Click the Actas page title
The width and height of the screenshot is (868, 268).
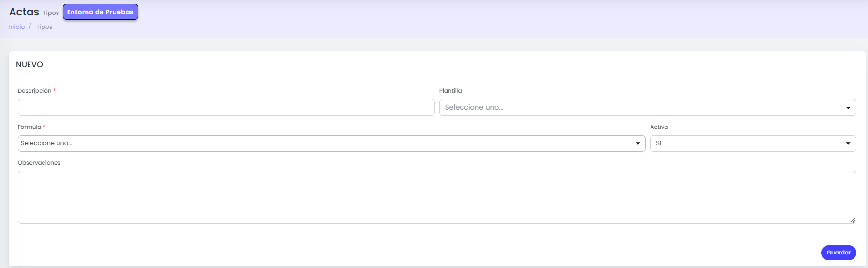pyautogui.click(x=24, y=12)
